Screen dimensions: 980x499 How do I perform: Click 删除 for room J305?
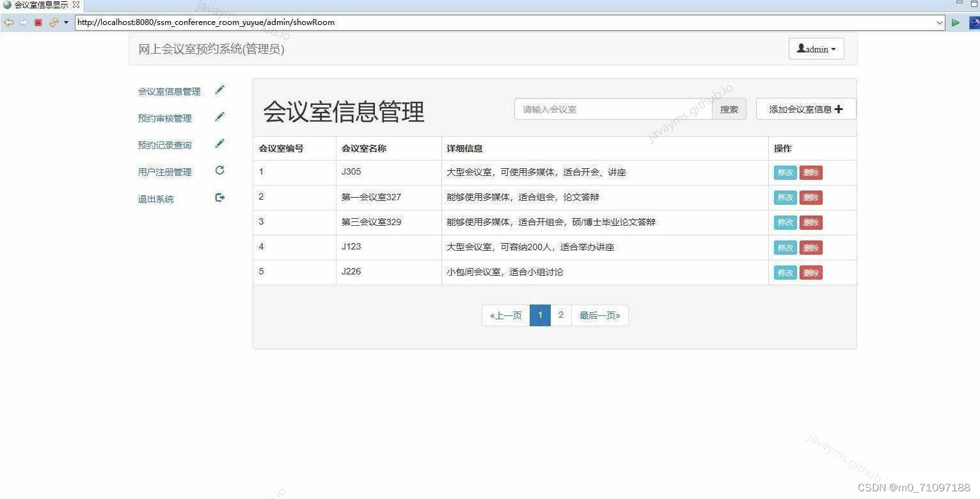pos(811,173)
